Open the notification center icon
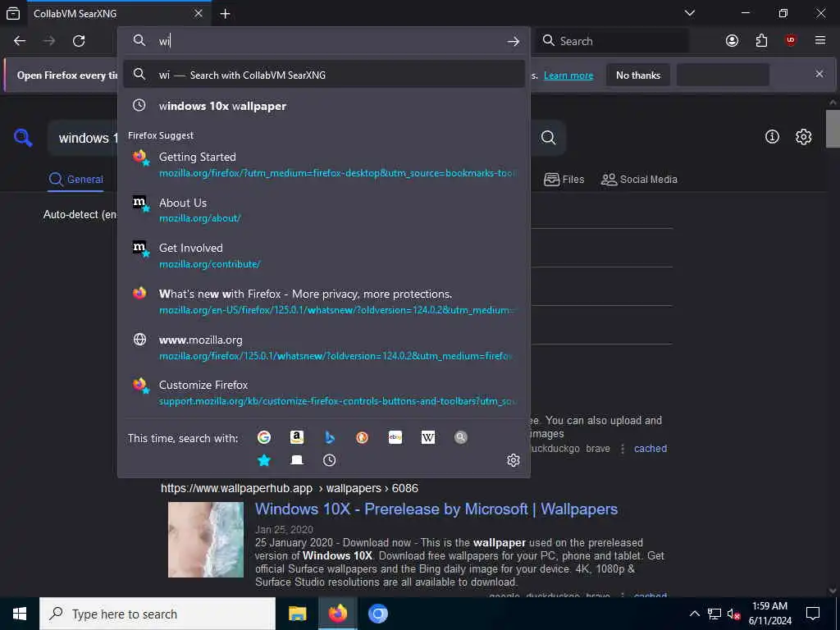This screenshot has height=630, width=840. [813, 614]
